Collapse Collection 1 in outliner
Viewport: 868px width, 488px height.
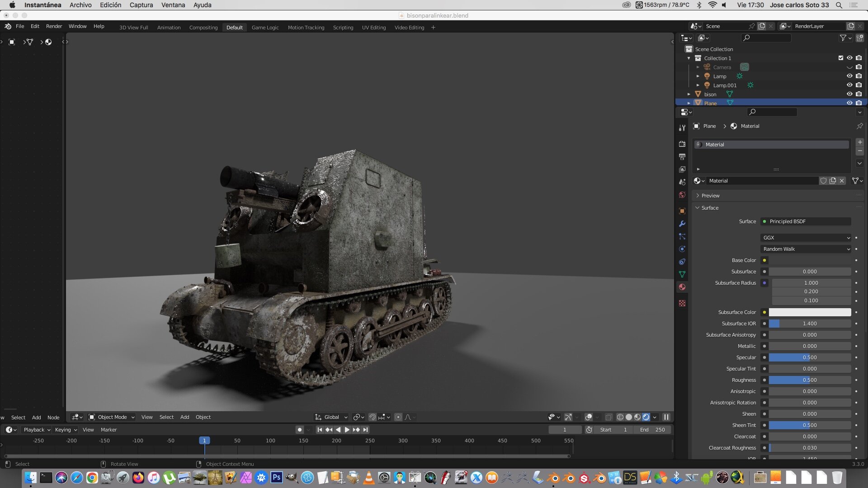[x=689, y=58]
